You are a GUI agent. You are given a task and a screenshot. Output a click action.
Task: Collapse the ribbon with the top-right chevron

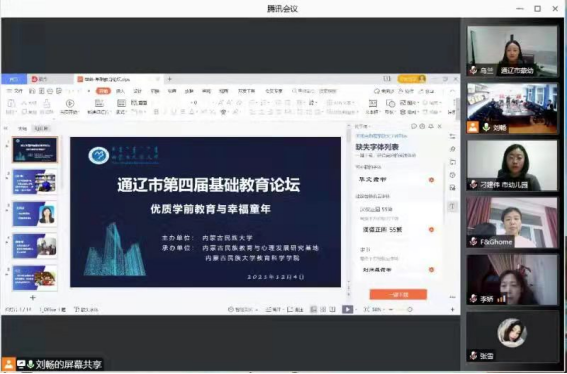(452, 91)
